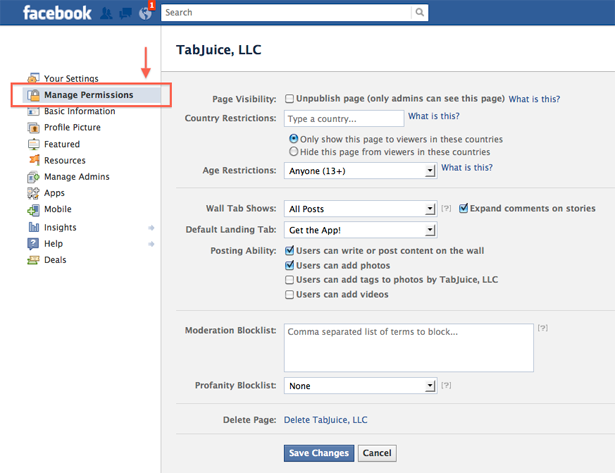The height and width of the screenshot is (473, 615).
Task: Go to Basic Information section
Action: point(80,111)
